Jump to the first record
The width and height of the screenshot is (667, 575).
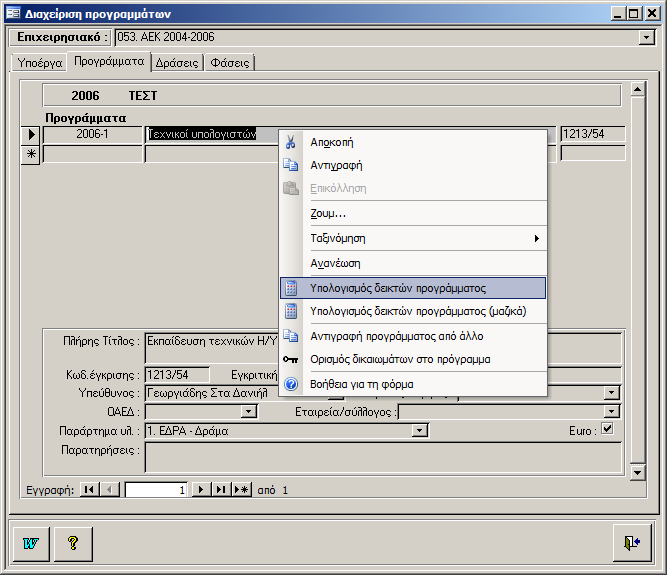88,490
